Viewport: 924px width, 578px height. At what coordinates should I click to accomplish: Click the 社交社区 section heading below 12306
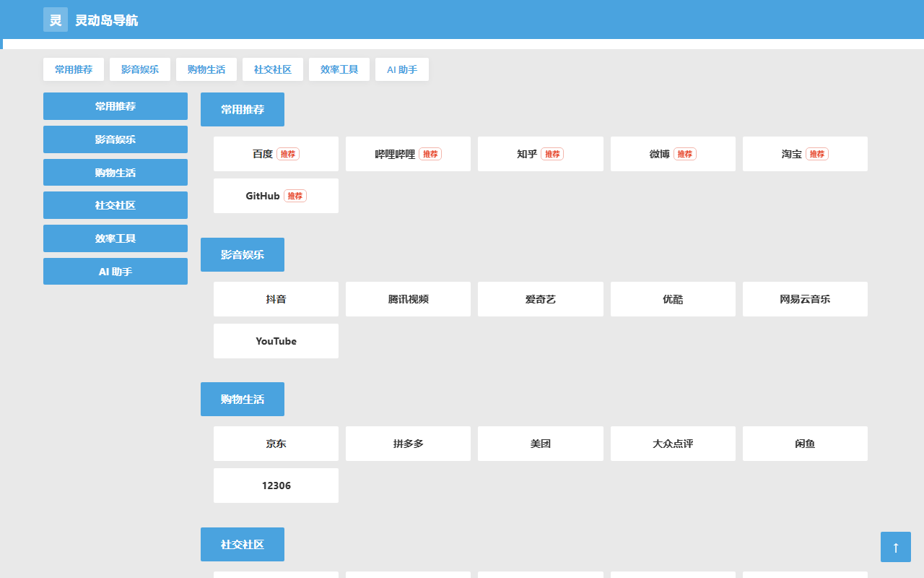243,545
